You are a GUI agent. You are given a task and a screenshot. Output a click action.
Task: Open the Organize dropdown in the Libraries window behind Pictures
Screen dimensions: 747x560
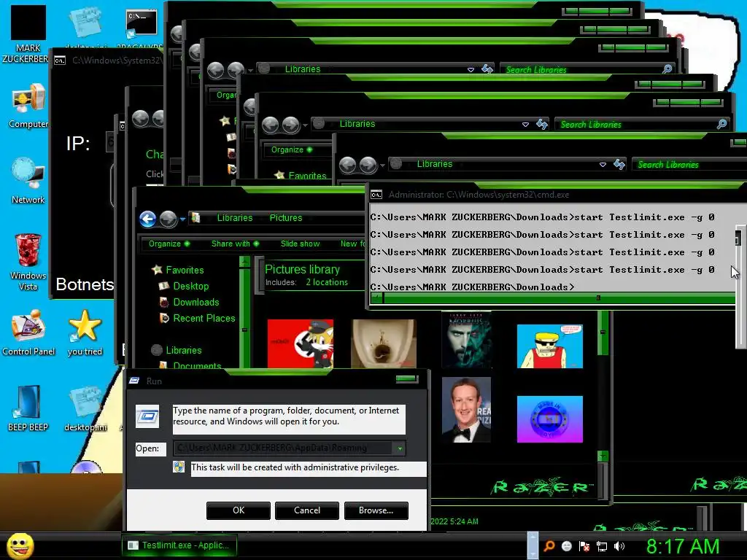click(x=292, y=150)
